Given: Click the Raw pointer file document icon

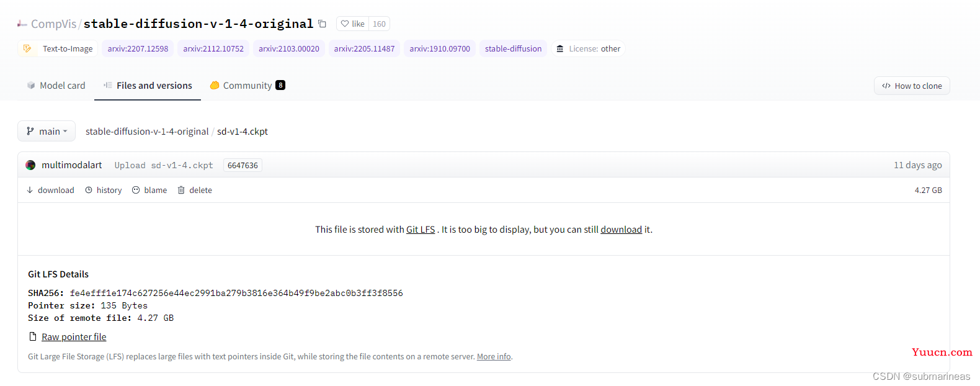Looking at the screenshot, I should point(33,336).
